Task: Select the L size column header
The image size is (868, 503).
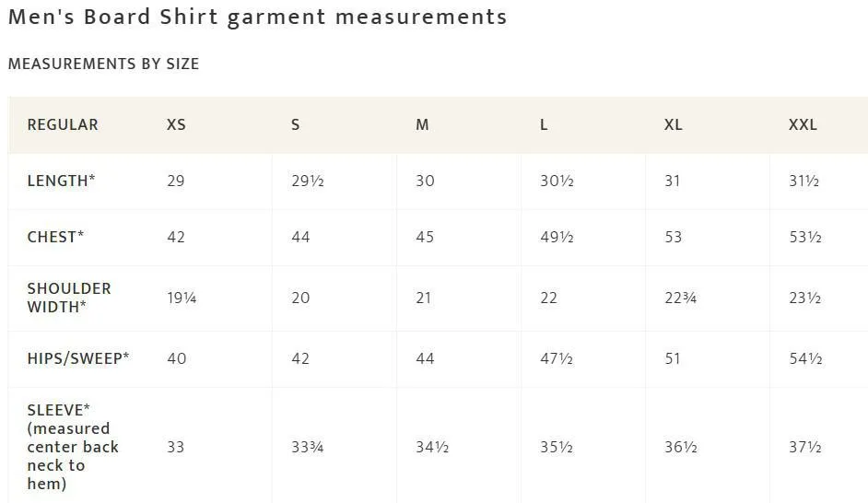Action: [544, 125]
